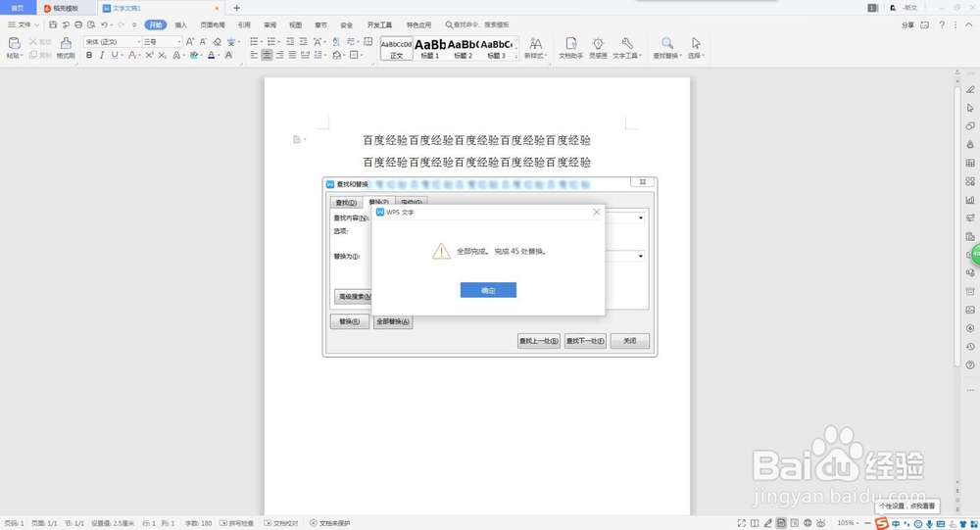
Task: Open 查找替换 magnifier tool in ribbon
Action: [666, 47]
